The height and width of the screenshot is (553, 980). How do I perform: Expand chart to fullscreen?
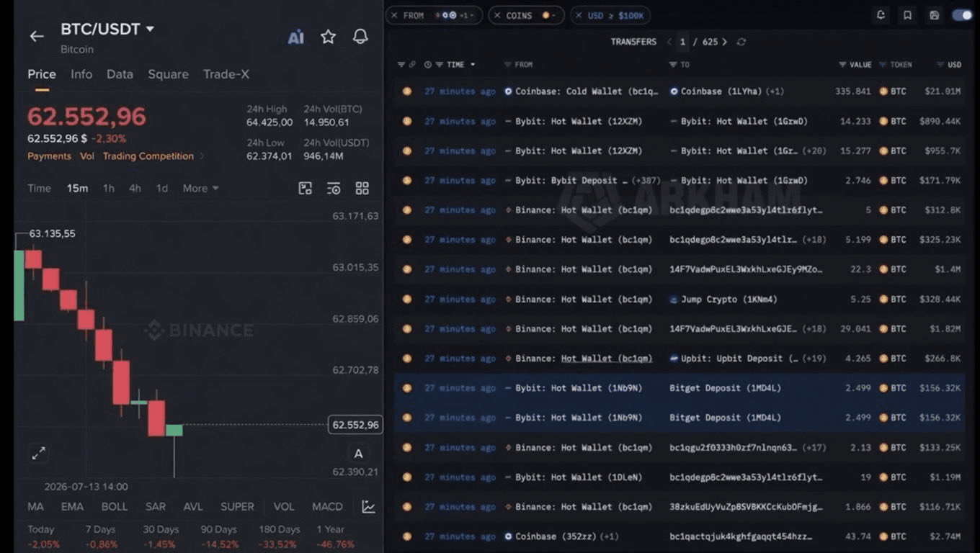tap(38, 453)
